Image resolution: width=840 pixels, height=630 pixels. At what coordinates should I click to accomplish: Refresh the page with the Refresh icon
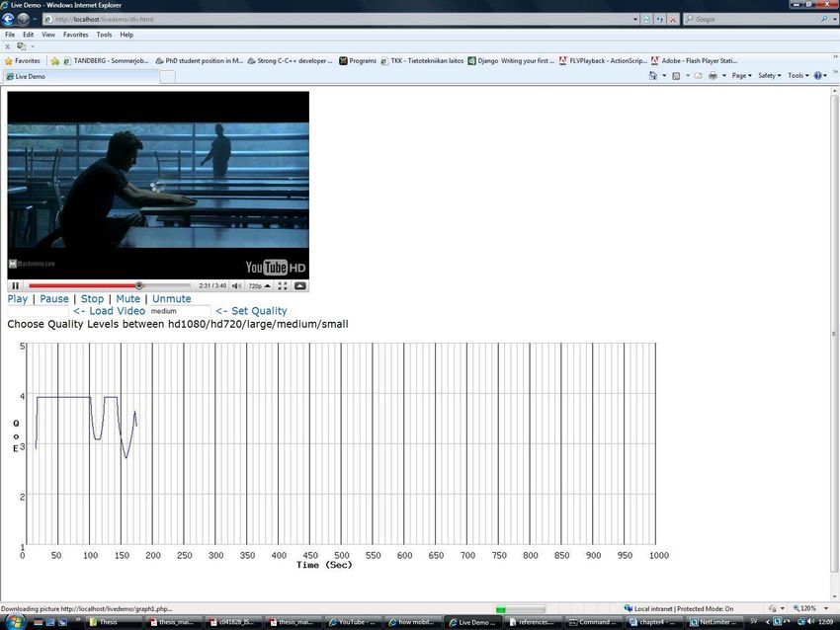(660, 20)
